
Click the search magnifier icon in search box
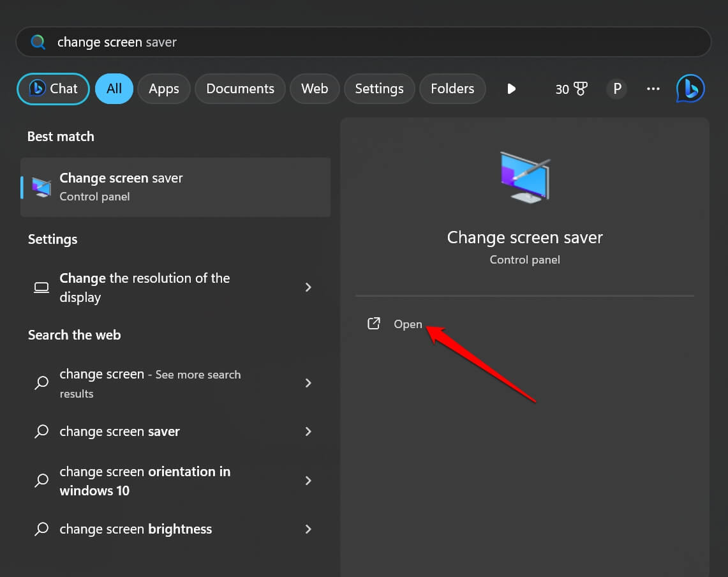point(38,42)
